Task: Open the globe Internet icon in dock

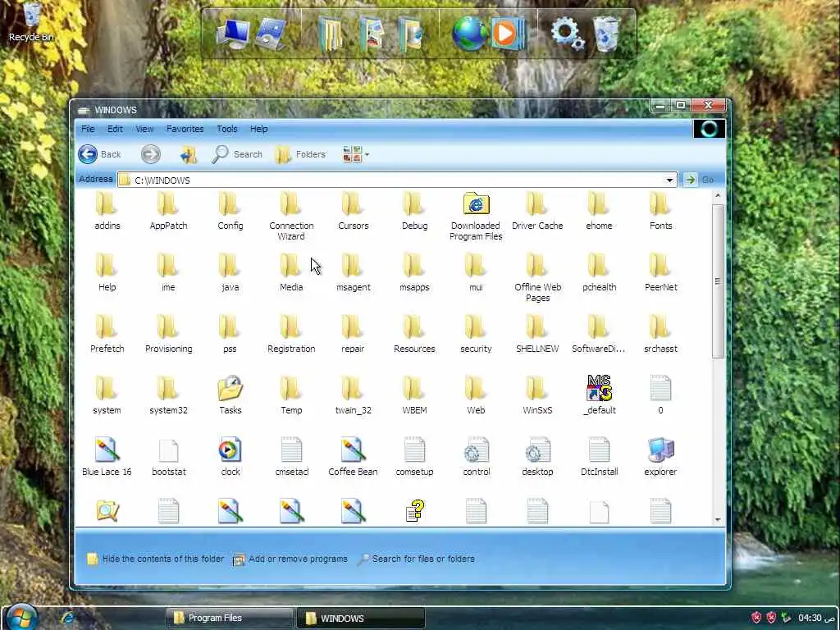Action: 468,33
